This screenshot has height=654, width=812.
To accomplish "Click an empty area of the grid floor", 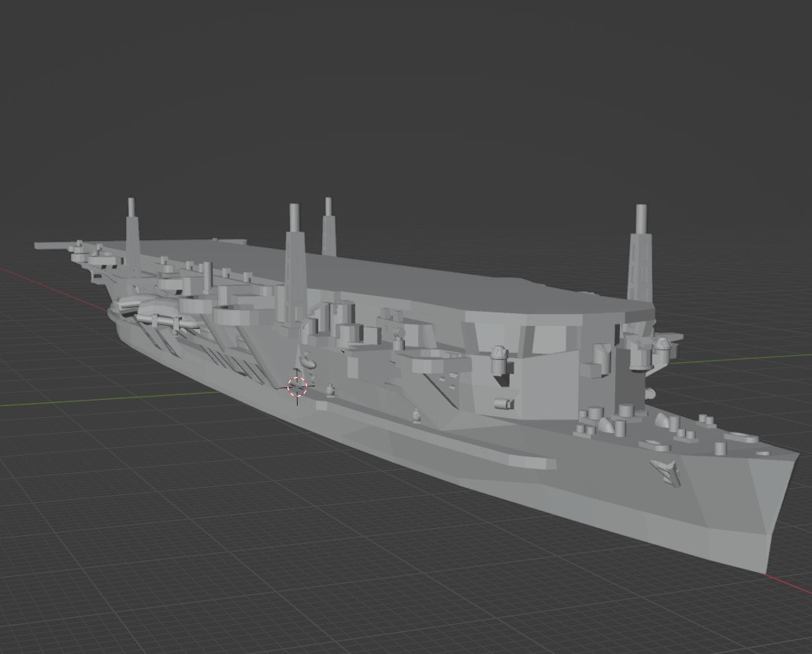I will tap(197, 551).
